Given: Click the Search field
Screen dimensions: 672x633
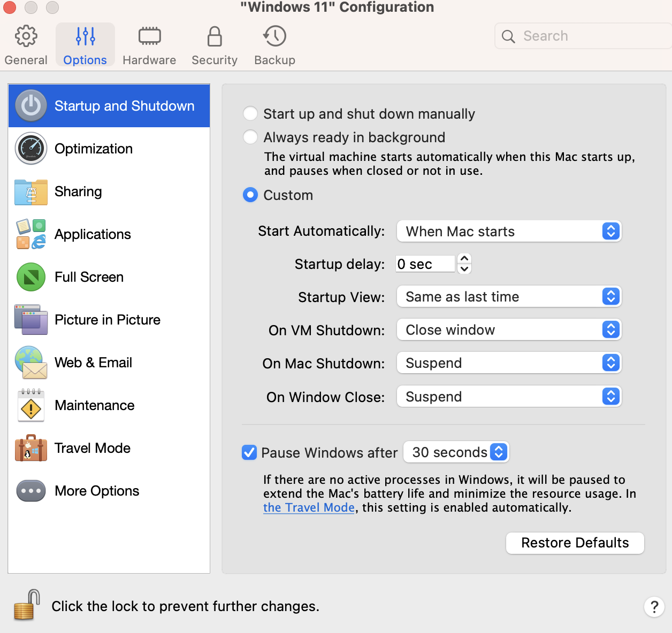Looking at the screenshot, I should [x=583, y=36].
